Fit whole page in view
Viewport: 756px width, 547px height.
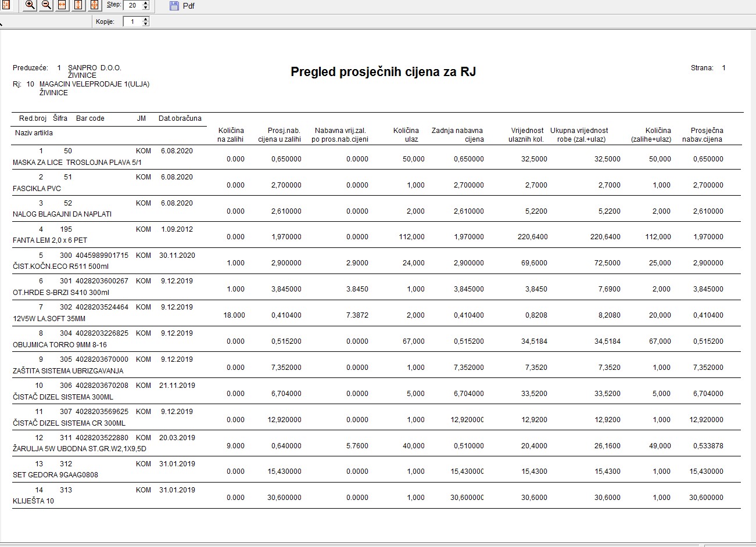click(94, 5)
